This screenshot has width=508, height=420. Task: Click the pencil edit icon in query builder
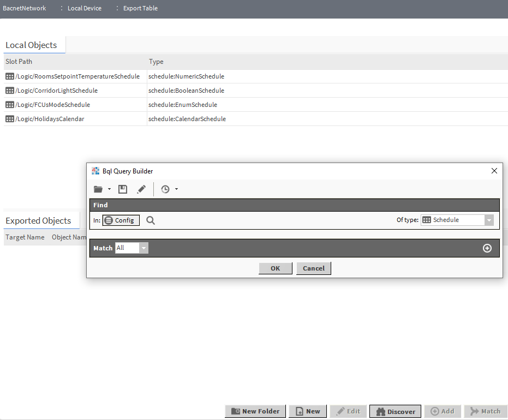click(x=141, y=189)
